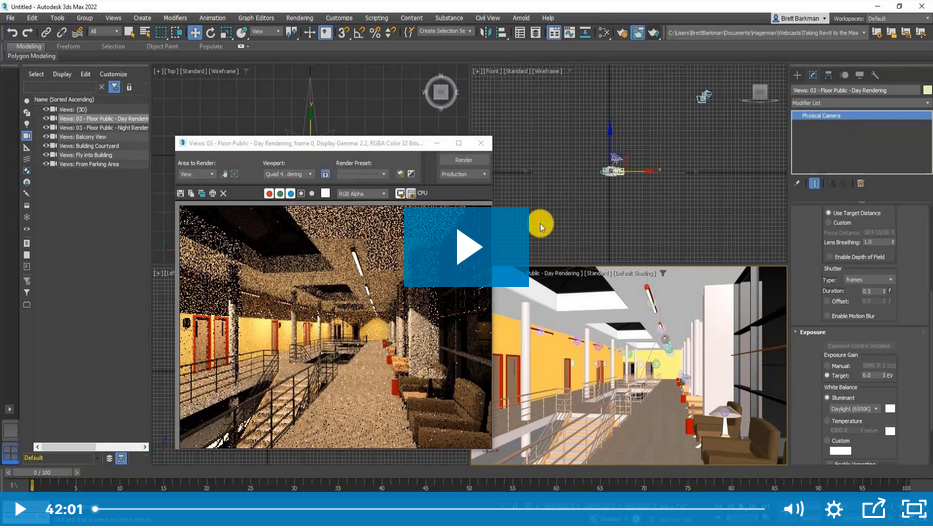Open the Modifiers menu
This screenshot has height=528, width=933.
tap(175, 18)
